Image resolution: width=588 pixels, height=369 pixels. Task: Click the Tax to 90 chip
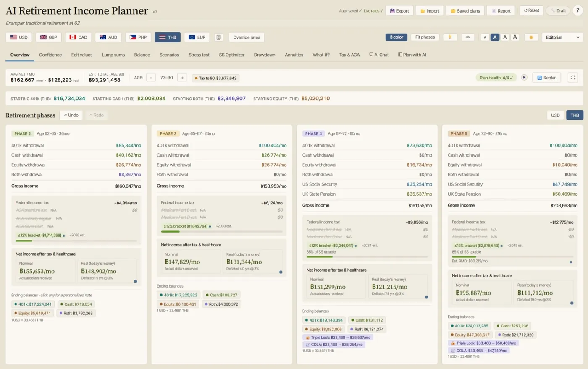tap(215, 78)
